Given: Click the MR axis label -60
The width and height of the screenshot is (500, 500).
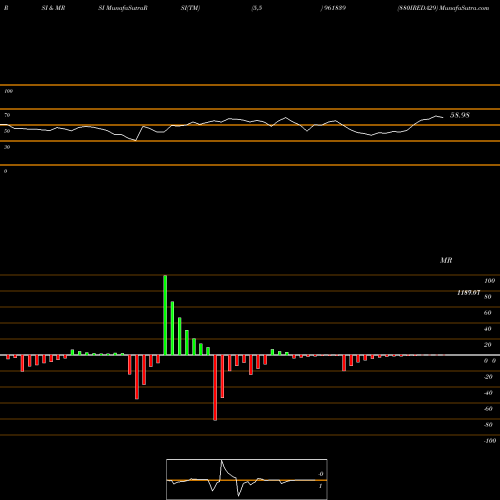Looking at the screenshot, I should (488, 409).
